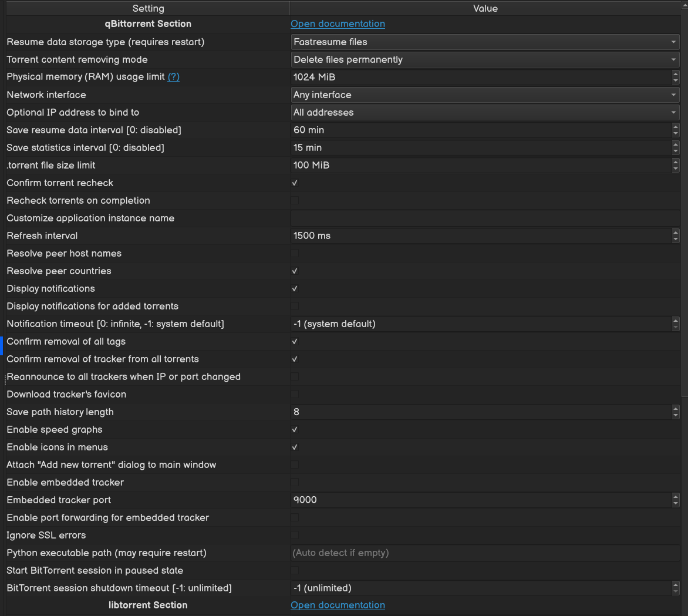Viewport: 688px width, 616px height.
Task: Enable Display notifications for added torrents
Action: coord(295,306)
